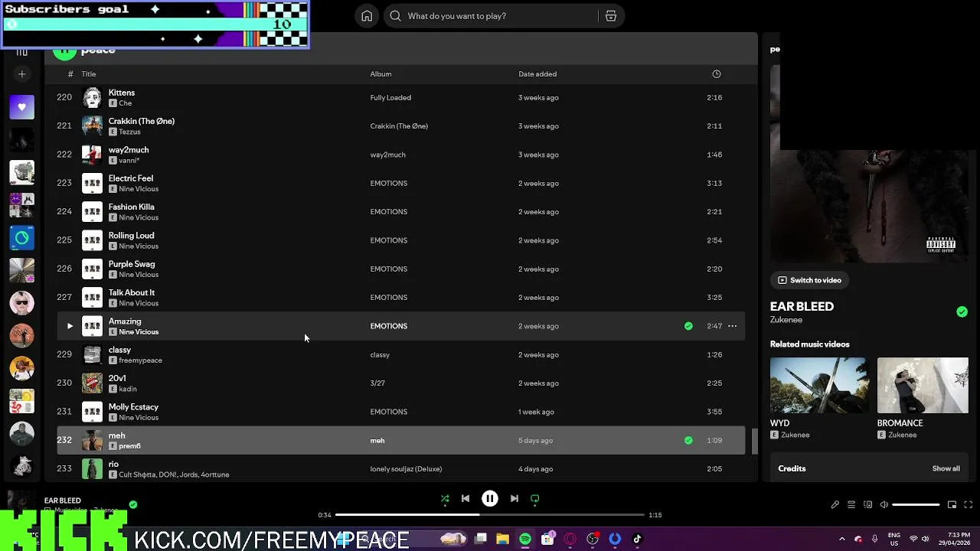Toggle shuffle mode
The image size is (980, 551).
445,499
